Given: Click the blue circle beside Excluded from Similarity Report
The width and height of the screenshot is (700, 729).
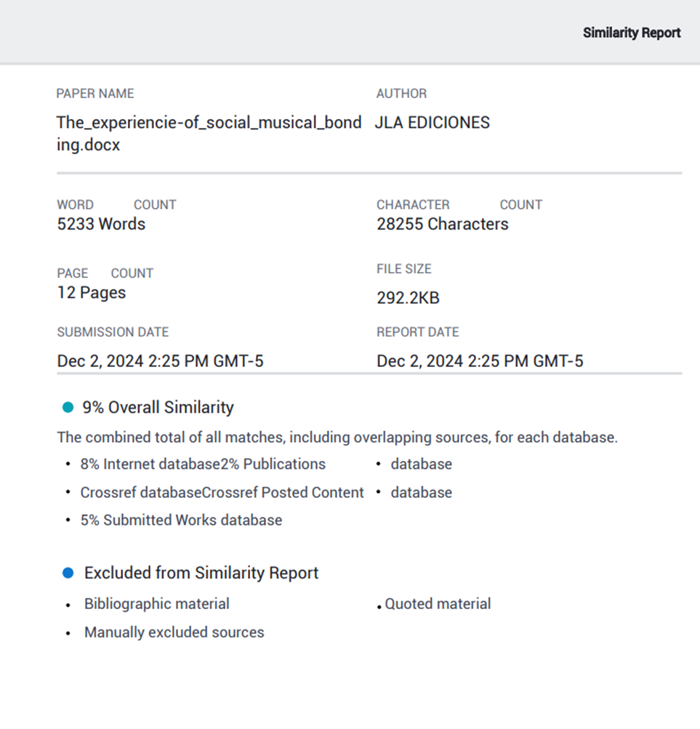Looking at the screenshot, I should (68, 573).
